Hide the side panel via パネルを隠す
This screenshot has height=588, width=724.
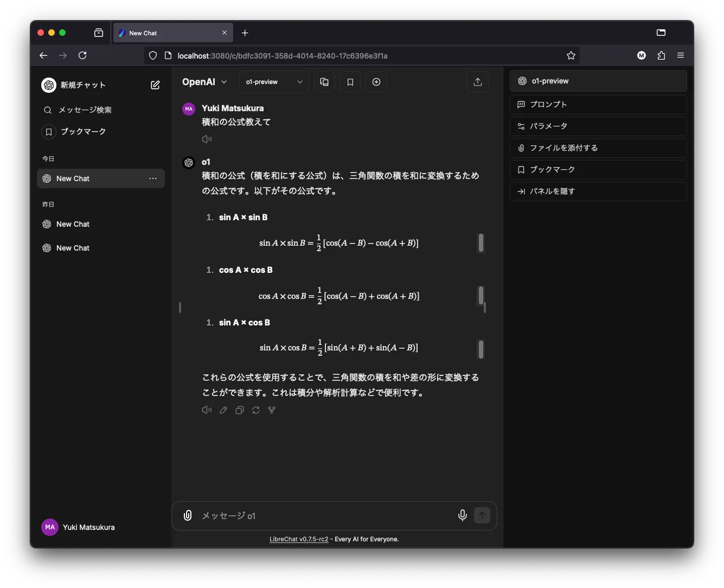[598, 191]
